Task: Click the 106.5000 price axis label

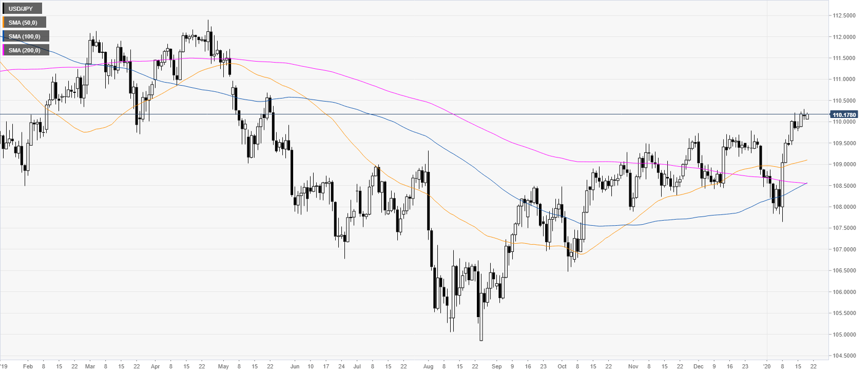Action: (x=844, y=270)
